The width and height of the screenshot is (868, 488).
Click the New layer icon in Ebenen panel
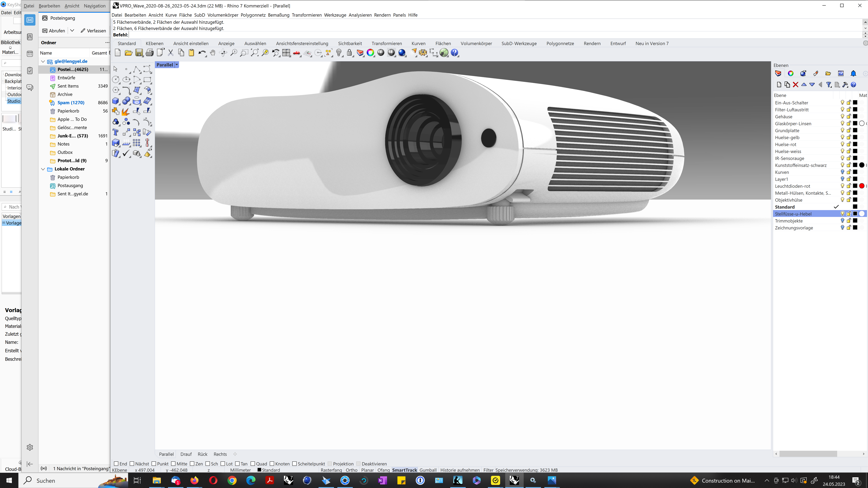coord(779,85)
